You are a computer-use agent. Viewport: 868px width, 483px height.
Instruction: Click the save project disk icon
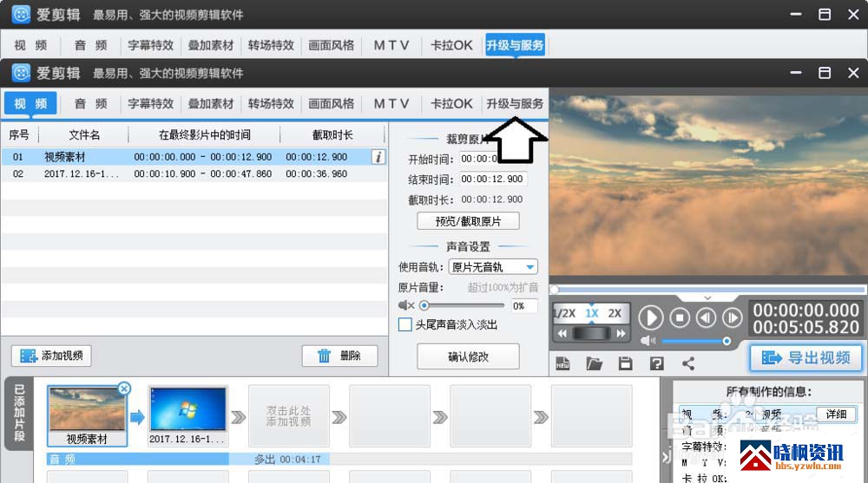[x=626, y=363]
